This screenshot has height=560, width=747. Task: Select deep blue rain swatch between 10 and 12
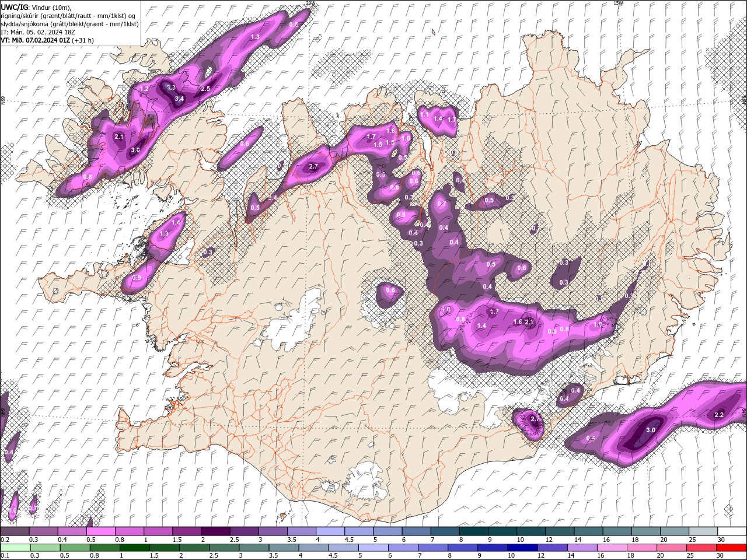[x=523, y=548]
